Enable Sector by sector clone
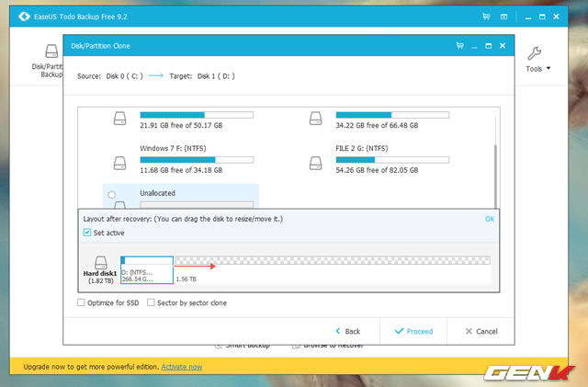This screenshot has height=387, width=588. pos(151,302)
